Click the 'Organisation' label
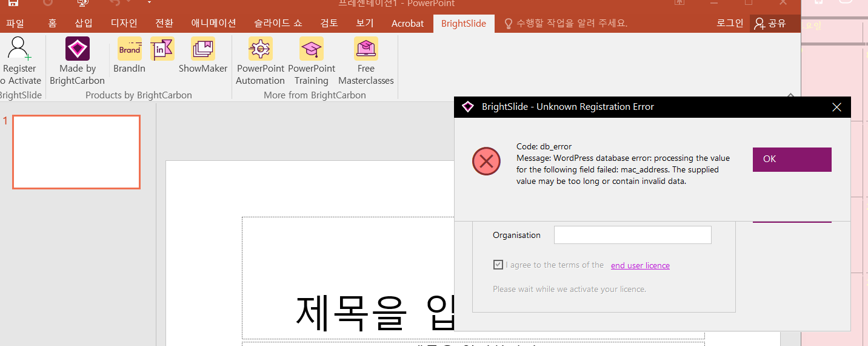The width and height of the screenshot is (868, 346). pos(516,235)
